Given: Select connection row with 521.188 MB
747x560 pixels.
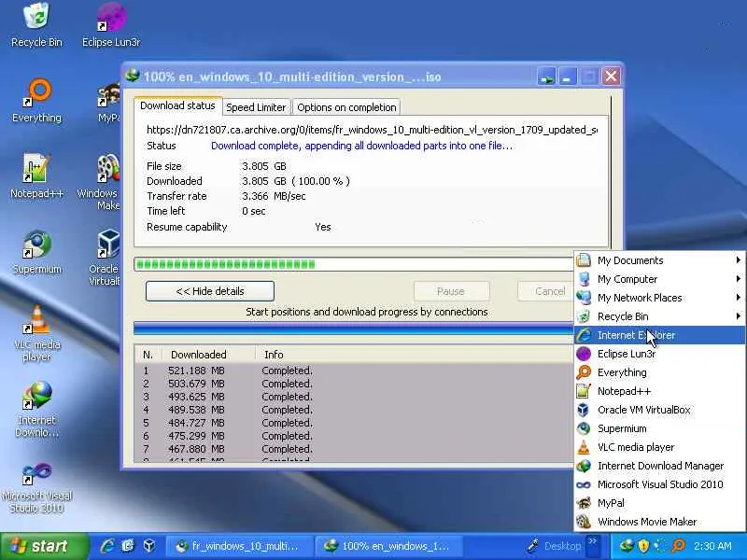Looking at the screenshot, I should tap(354, 371).
